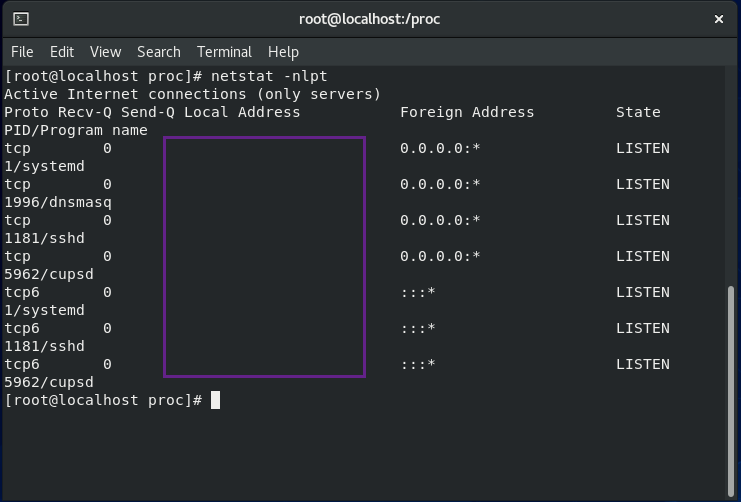Click the 'Local Address' header text
This screenshot has width=741, height=502.
(242, 112)
